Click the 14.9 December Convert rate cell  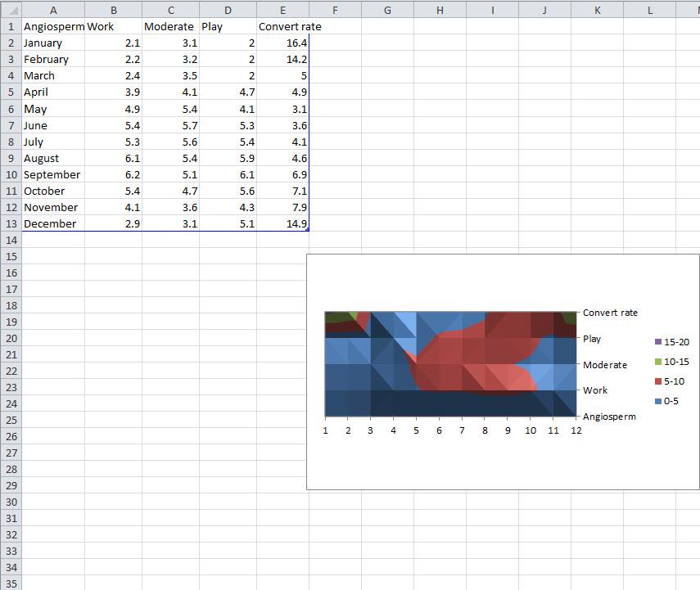tap(282, 223)
